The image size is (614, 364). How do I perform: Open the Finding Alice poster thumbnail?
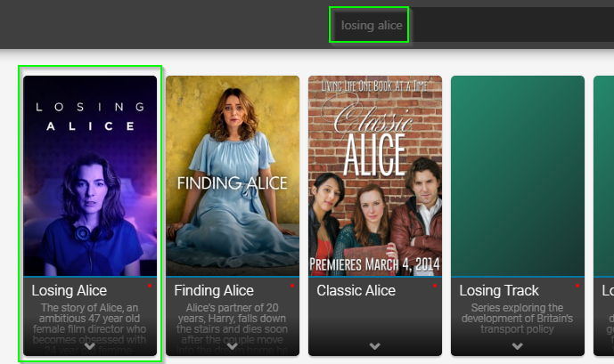tap(233, 176)
